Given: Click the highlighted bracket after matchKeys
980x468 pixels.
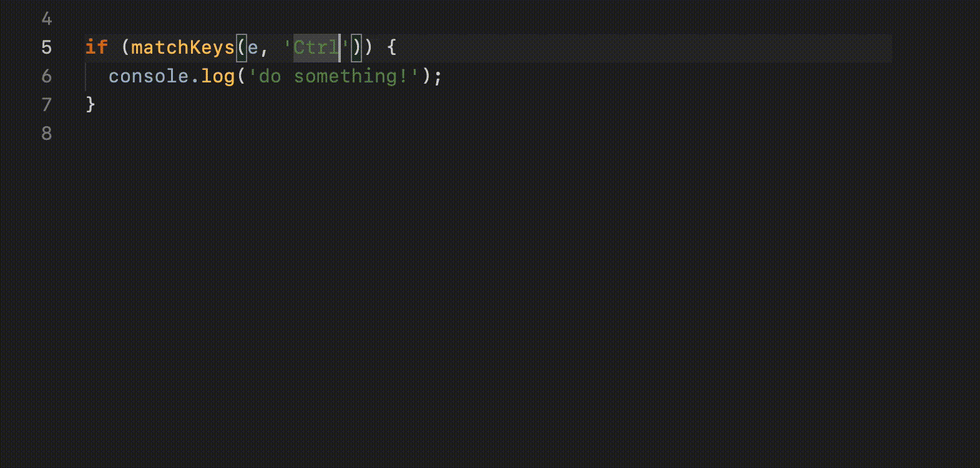Looking at the screenshot, I should click(x=242, y=47).
